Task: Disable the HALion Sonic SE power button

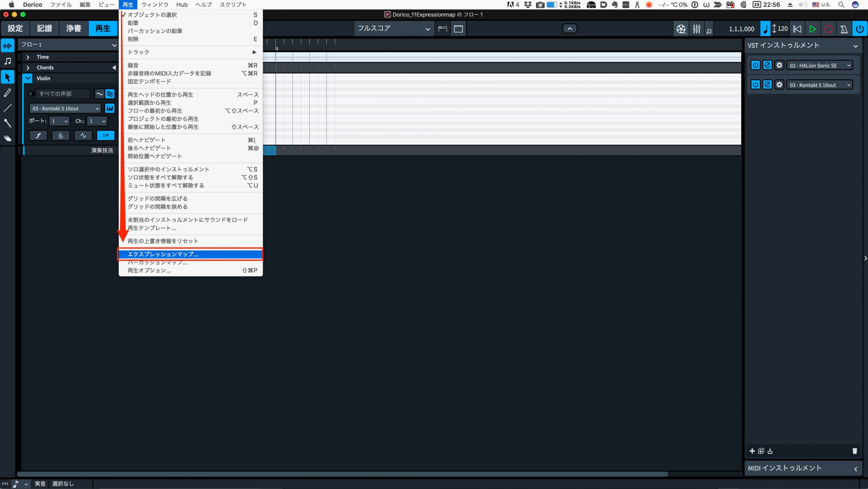Action: (x=755, y=65)
